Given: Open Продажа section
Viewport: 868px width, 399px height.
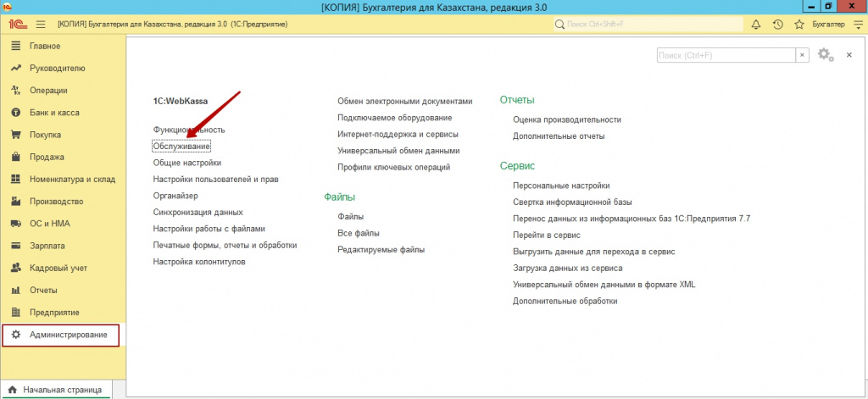Looking at the screenshot, I should [x=63, y=157].
